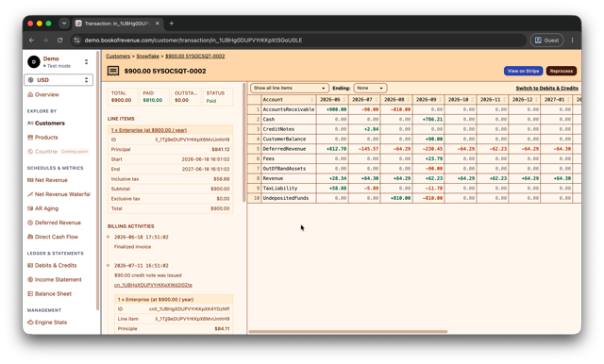This screenshot has height=364, width=604.
Task: Click the Overview home icon
Action: coord(30,94)
